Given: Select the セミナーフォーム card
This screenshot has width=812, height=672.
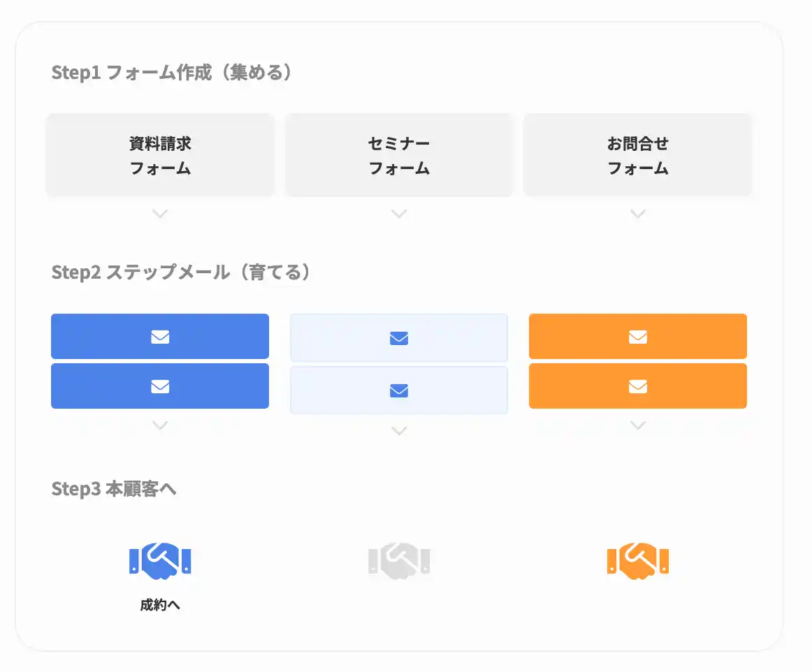Looking at the screenshot, I should (399, 156).
